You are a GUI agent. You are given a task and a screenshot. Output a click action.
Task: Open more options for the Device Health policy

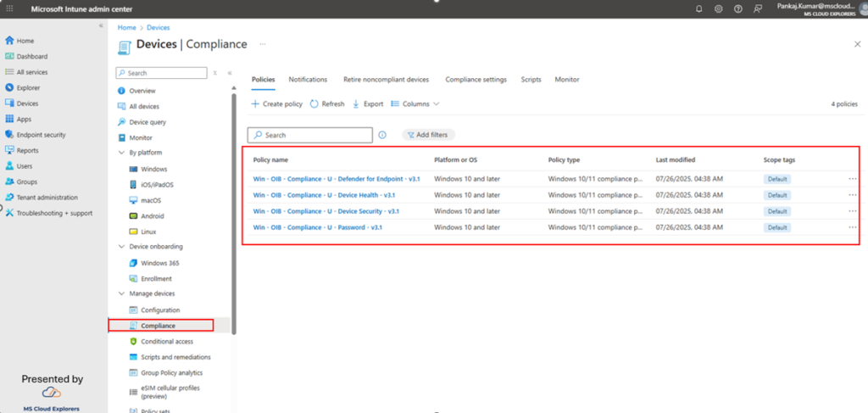853,195
